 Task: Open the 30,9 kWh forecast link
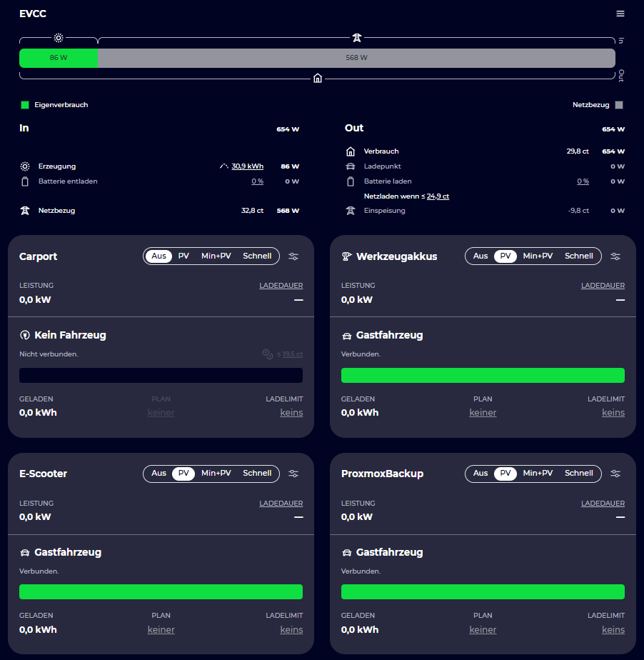click(x=247, y=166)
